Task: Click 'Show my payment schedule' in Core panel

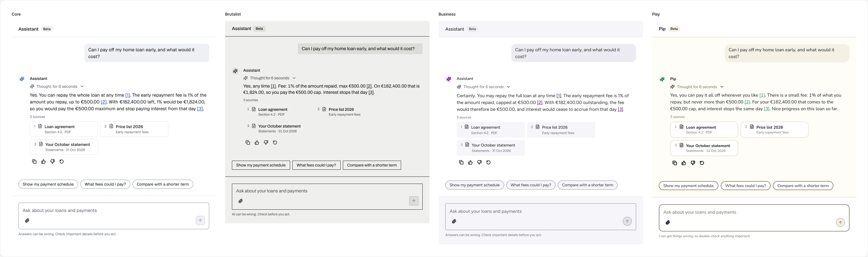Action: coord(48,184)
